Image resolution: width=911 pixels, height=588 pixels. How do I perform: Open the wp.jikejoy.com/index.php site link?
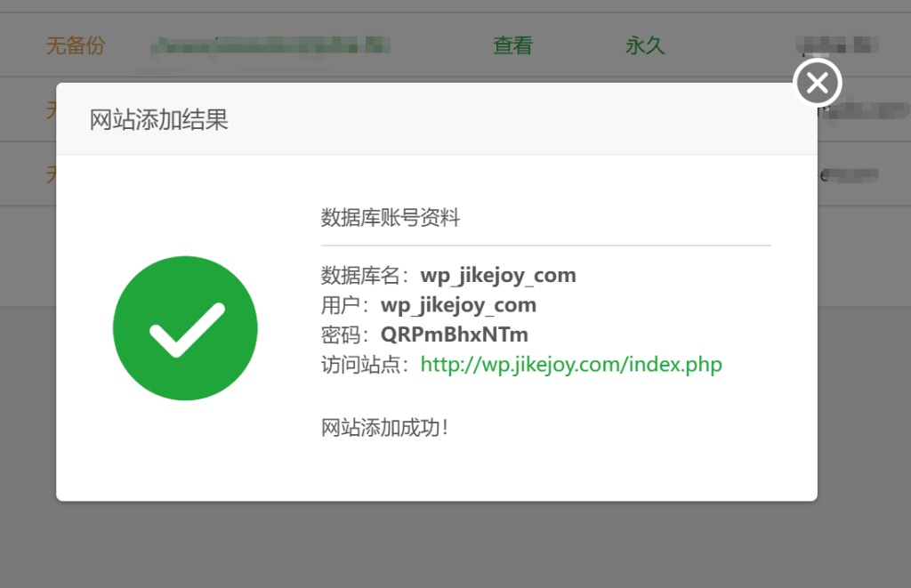(x=571, y=365)
